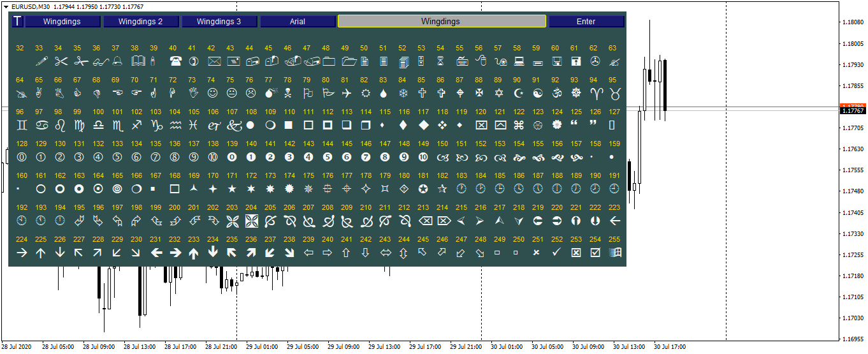Viewport: 868px width, 354px height.
Task: Pick the yin-yang symbol numbered 91
Action: coord(537,93)
